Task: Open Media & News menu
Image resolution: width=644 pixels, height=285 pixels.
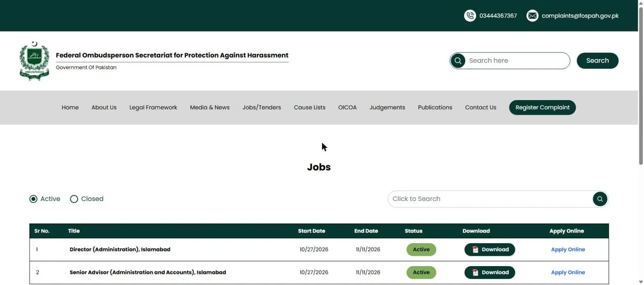Action: (210, 107)
